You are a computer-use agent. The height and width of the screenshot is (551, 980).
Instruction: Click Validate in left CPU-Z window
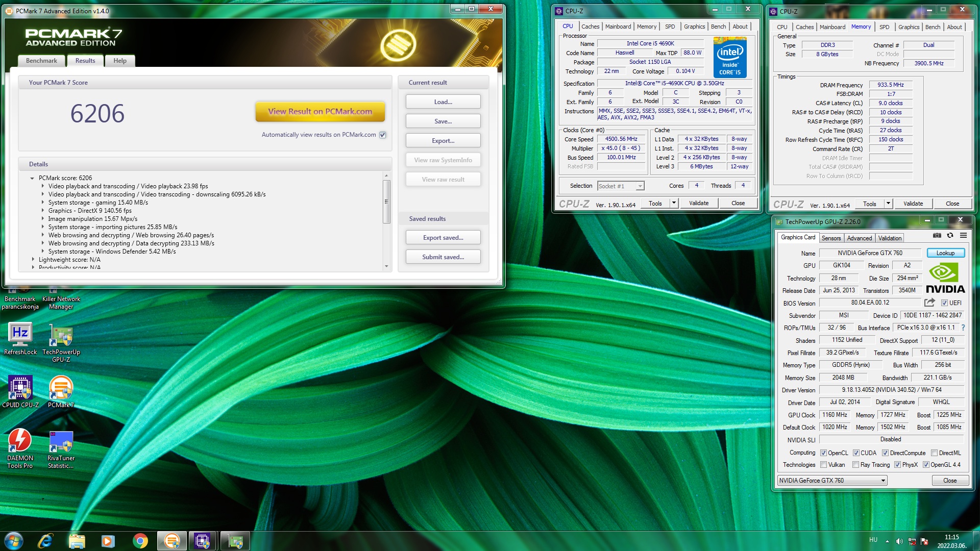coord(699,203)
